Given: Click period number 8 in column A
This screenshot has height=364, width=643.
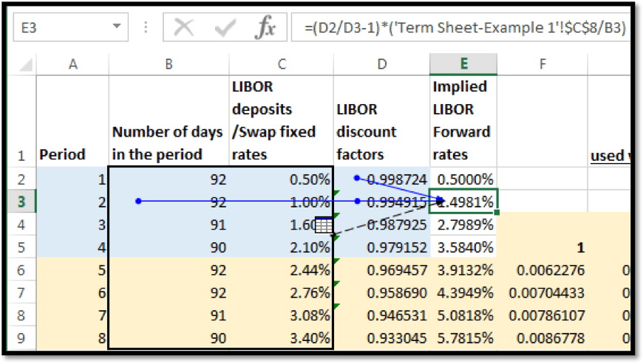Looking at the screenshot, I should tap(72, 338).
